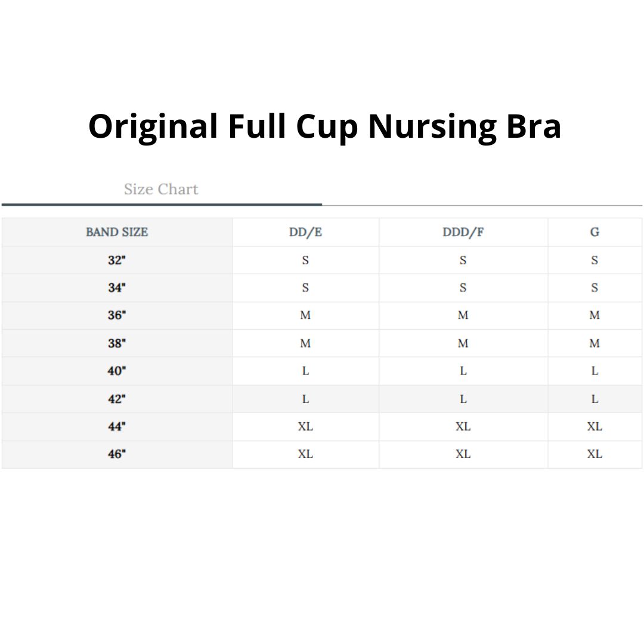
Task: Select the DDD/F column header
Action: click(463, 232)
